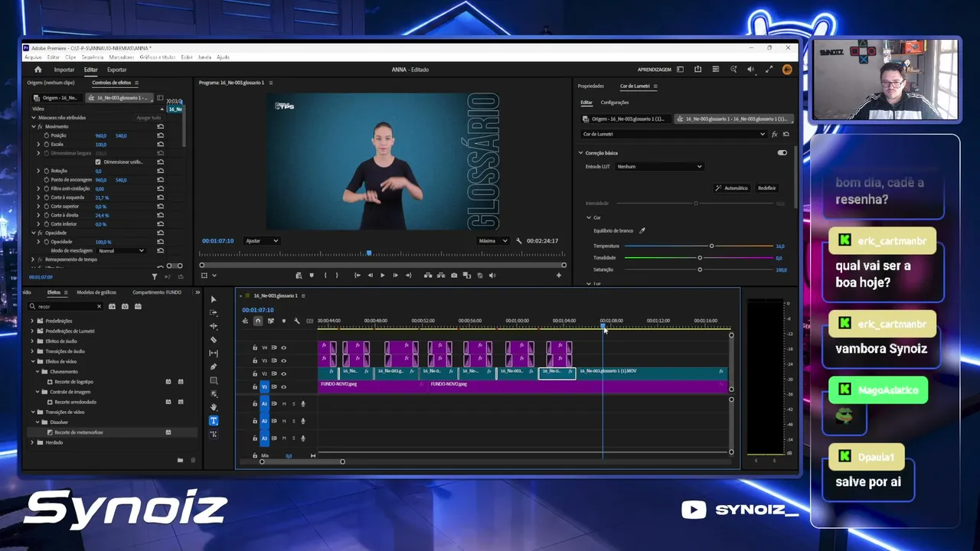Add a marker in the timeline
The width and height of the screenshot is (980, 551).
(283, 321)
